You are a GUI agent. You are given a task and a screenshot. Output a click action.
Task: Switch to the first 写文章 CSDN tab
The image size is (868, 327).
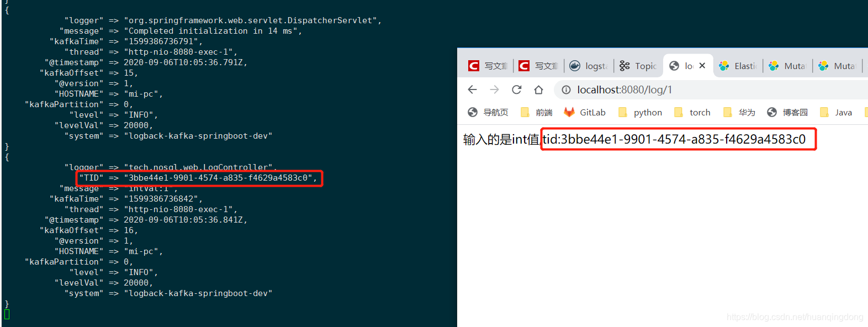click(488, 66)
